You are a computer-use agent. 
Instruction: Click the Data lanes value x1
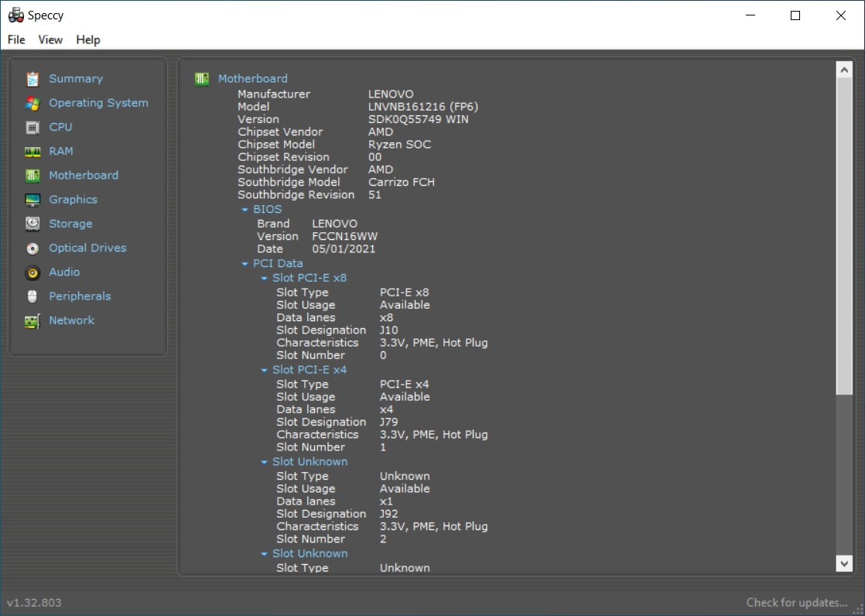pos(386,501)
